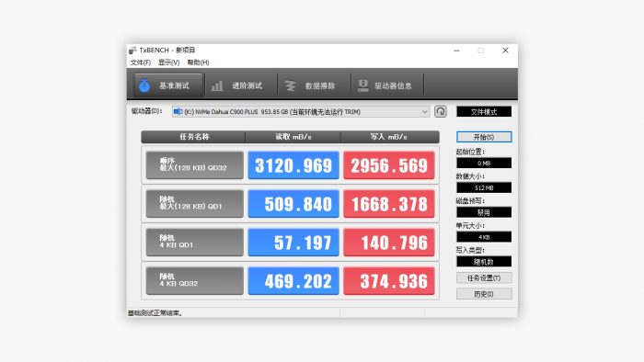The height and width of the screenshot is (362, 644).
Task: Toggle 磁盘预写 disabled setting
Action: pyautogui.click(x=484, y=212)
